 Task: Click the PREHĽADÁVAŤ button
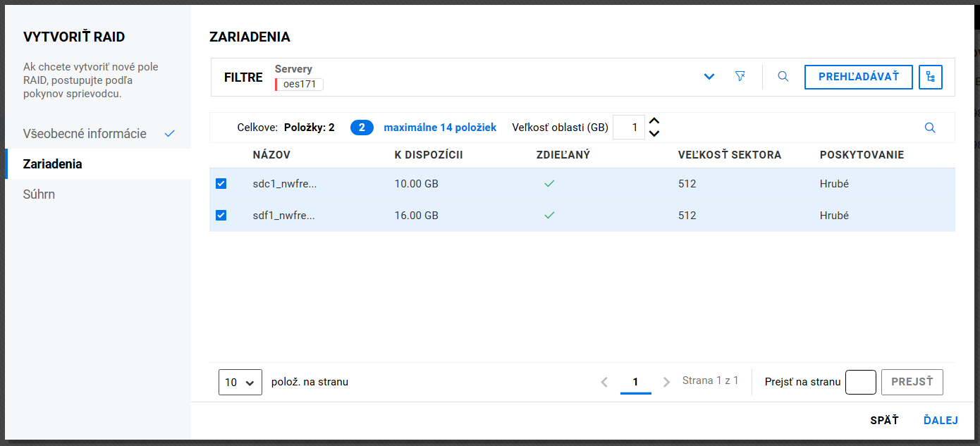tap(858, 77)
